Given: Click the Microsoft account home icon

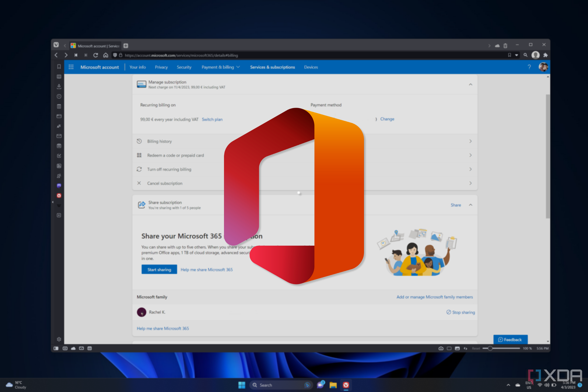Looking at the screenshot, I should coord(99,67).
